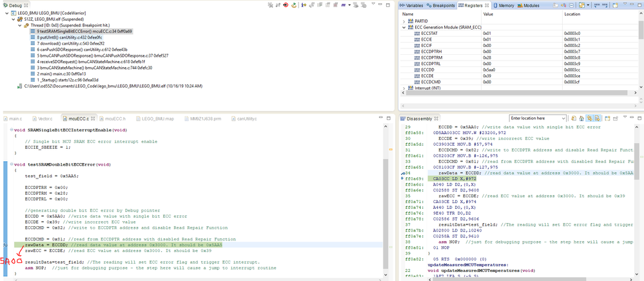
Task: Open the Registers layout dropdown arrow
Action: [x=588, y=5]
